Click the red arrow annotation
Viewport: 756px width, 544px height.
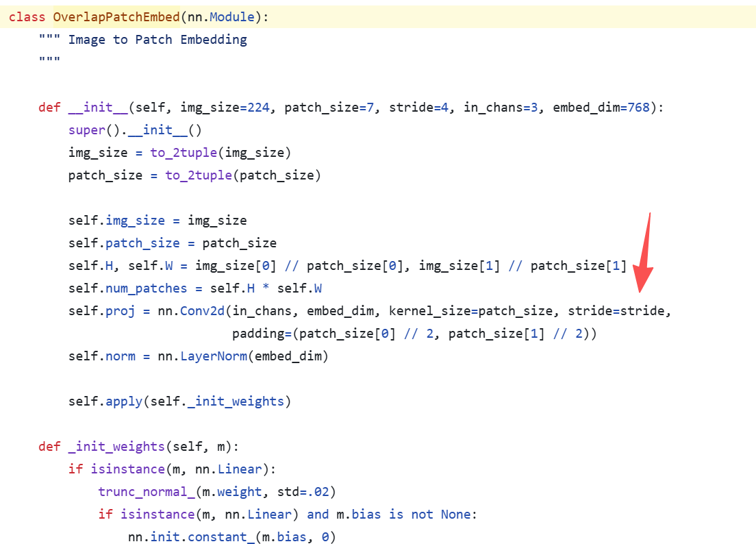pyautogui.click(x=644, y=252)
